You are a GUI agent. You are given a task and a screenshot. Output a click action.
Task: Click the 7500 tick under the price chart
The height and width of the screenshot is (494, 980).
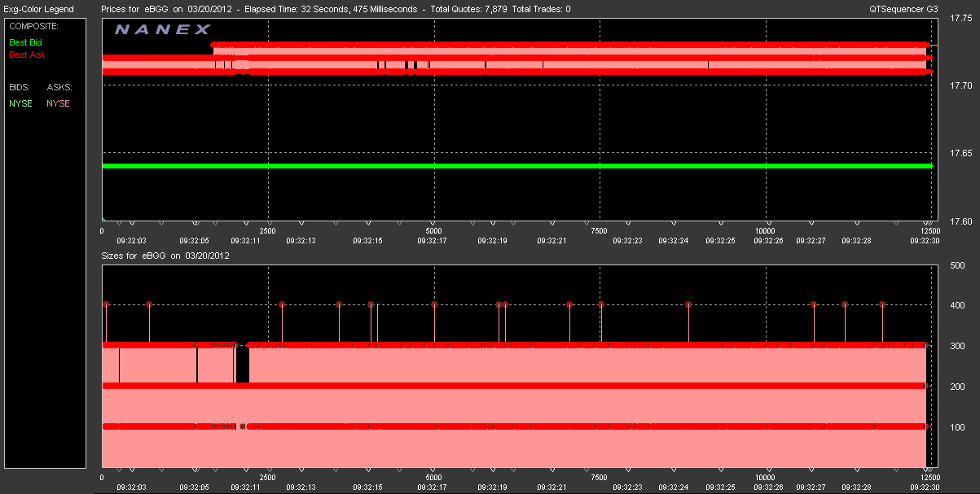coord(599,231)
